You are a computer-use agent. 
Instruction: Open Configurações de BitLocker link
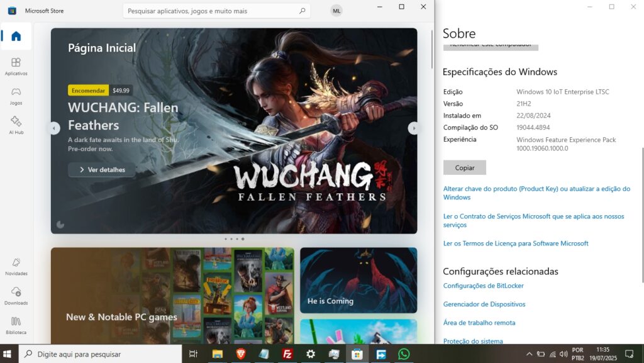(484, 286)
